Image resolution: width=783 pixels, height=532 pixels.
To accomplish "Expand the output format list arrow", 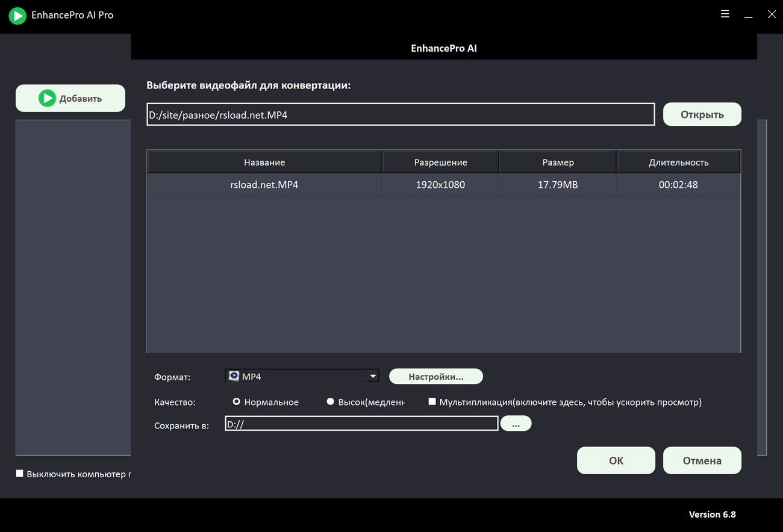I will pos(373,376).
